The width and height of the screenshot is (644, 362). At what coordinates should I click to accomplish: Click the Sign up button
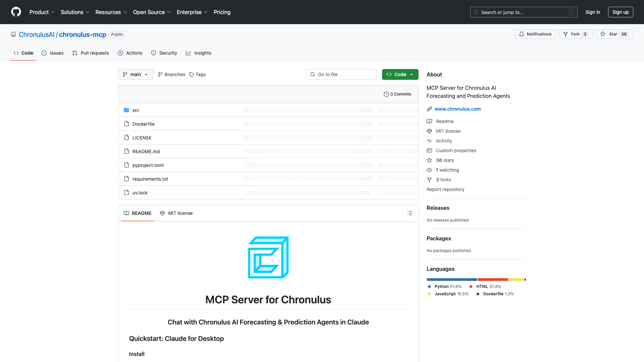tap(620, 12)
